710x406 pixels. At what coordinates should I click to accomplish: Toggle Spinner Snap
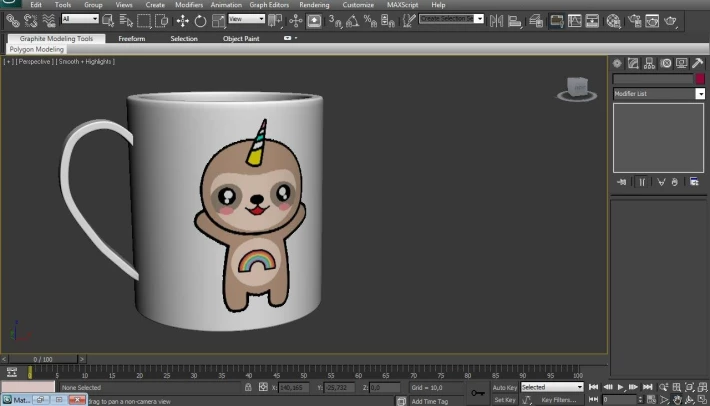coord(388,21)
